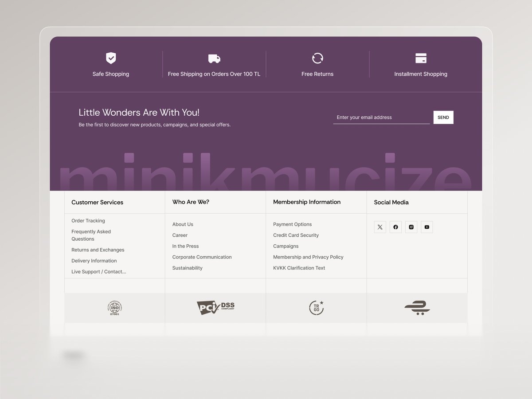Image resolution: width=532 pixels, height=399 pixels.
Task: Click Free Shipping on Orders Over 100 TL text
Action: pyautogui.click(x=214, y=74)
